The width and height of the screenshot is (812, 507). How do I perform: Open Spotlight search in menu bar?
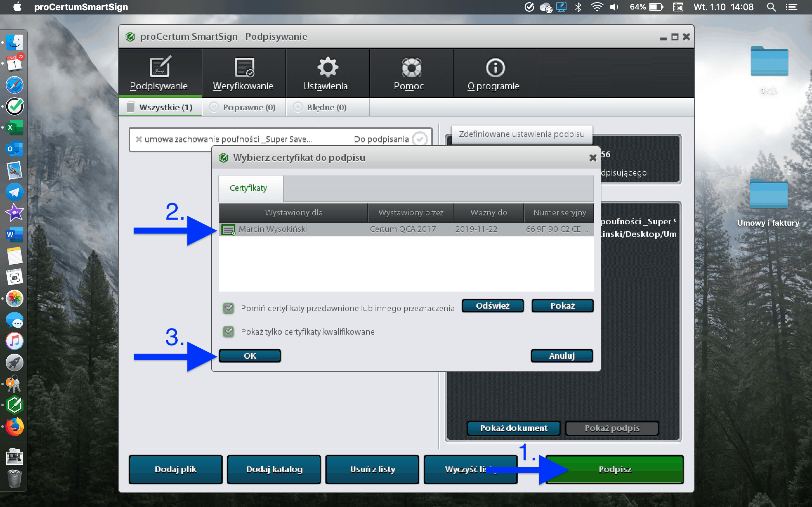[x=771, y=7]
